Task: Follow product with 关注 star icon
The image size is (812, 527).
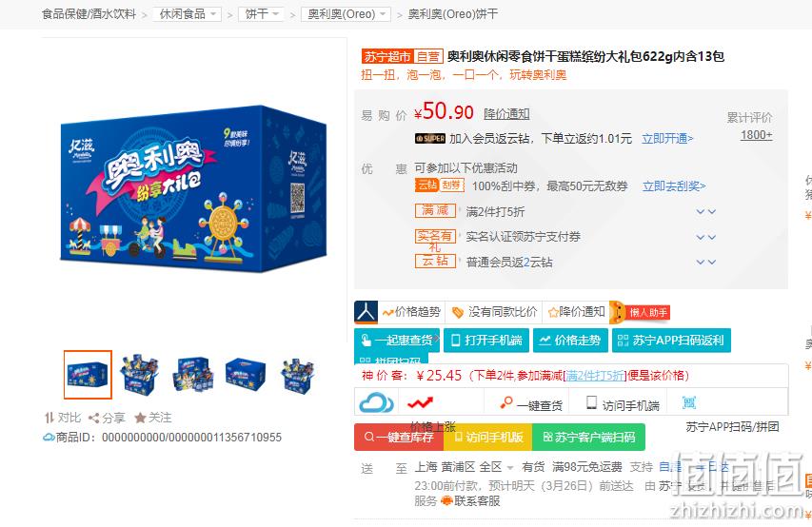Action: pos(140,418)
